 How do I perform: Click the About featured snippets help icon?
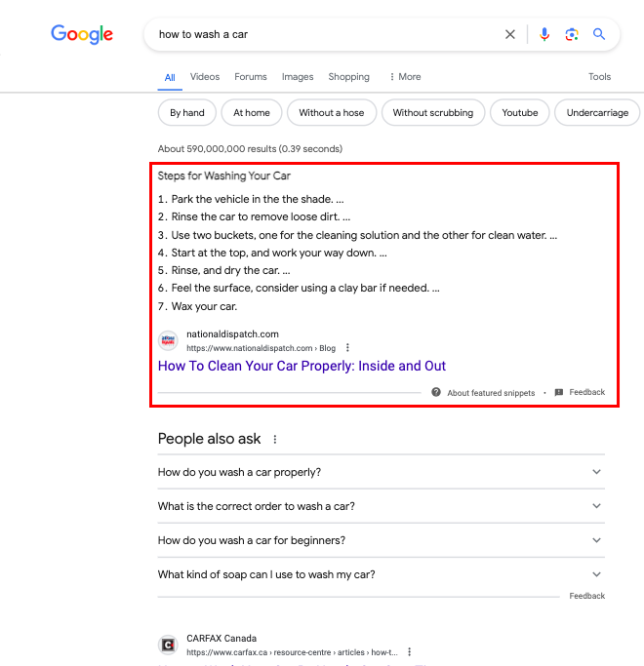pyautogui.click(x=436, y=392)
